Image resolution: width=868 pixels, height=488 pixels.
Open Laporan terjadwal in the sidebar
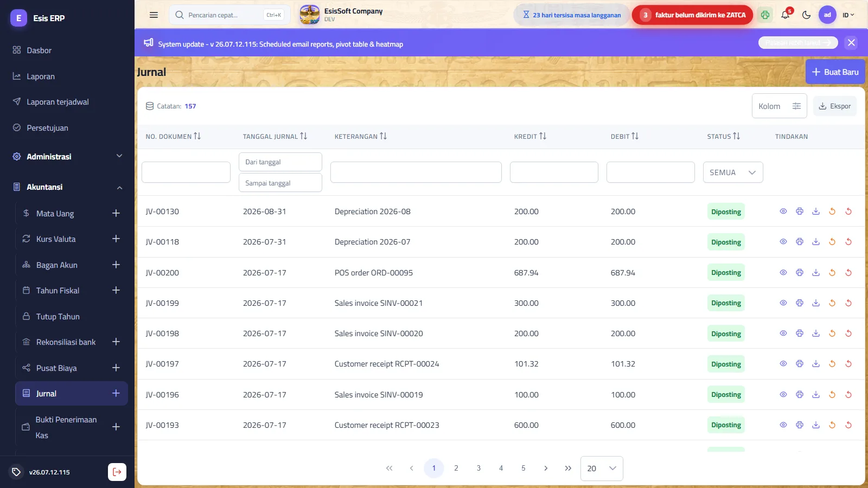pos(58,102)
